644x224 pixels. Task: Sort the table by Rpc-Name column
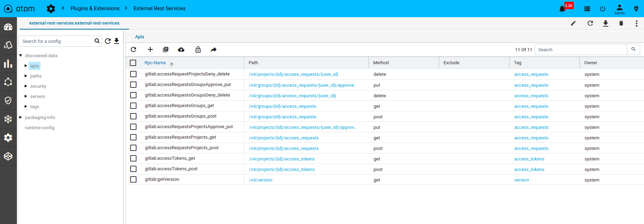(x=155, y=63)
